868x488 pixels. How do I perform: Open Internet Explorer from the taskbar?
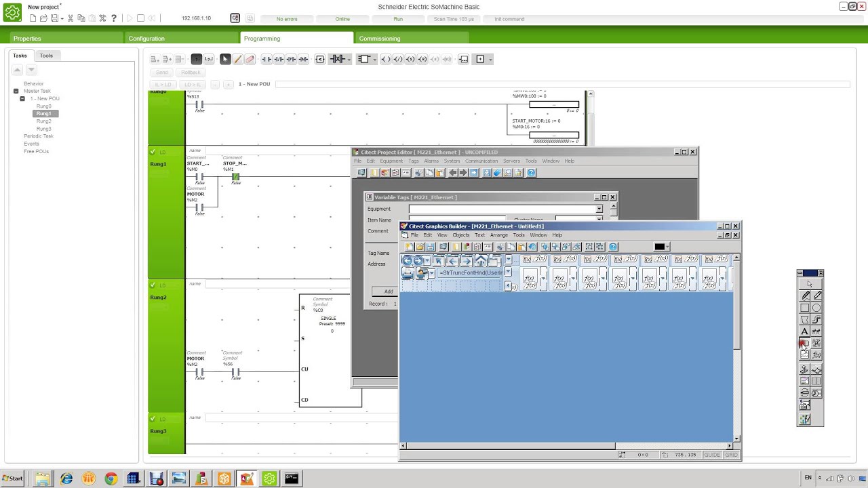point(66,479)
